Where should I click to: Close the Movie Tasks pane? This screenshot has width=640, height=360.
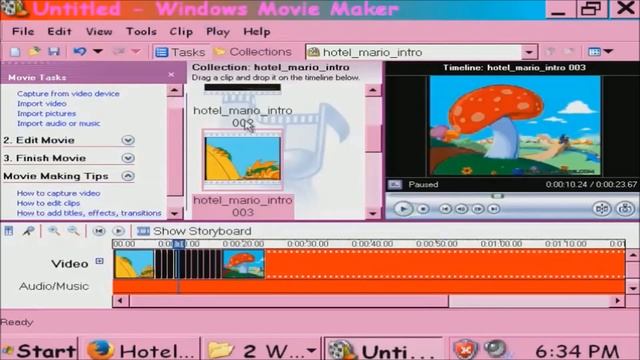171,75
